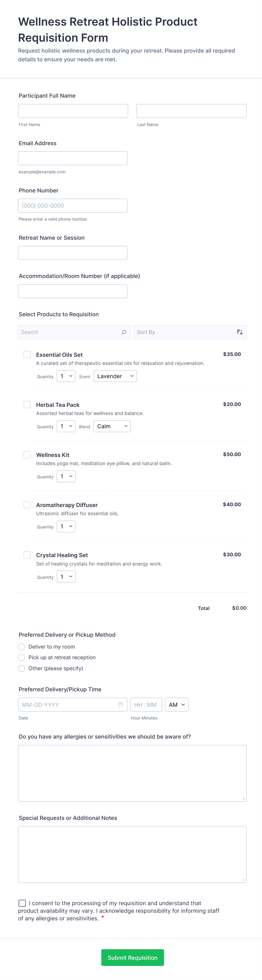Open the calendar date picker icon

(121, 705)
